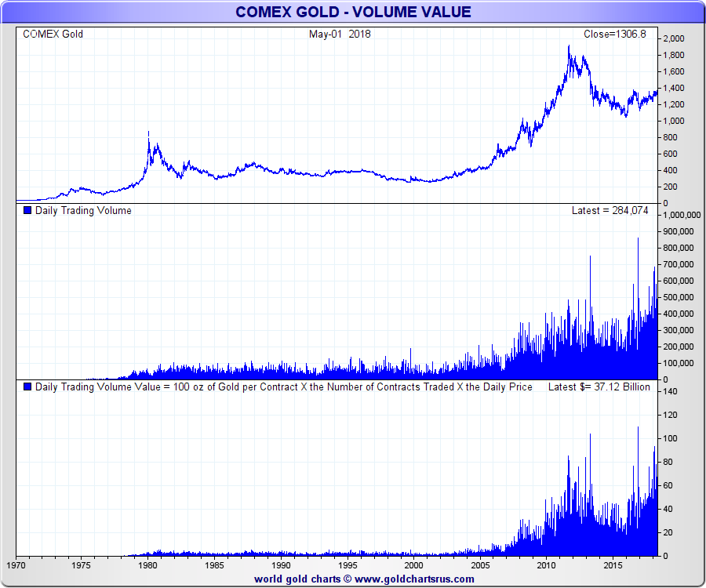This screenshot has height=588, width=706.
Task: Click the 2000 year label on the x-axis
Action: (413, 565)
